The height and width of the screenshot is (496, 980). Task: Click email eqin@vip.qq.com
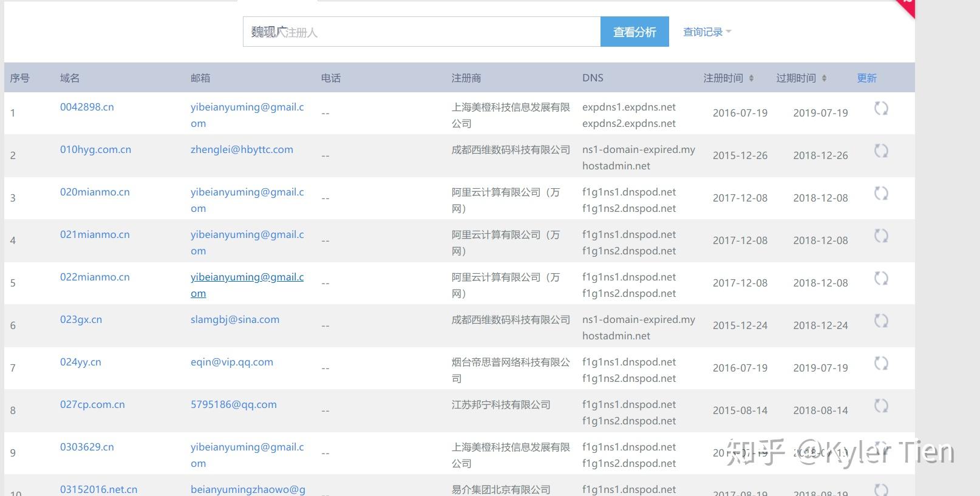232,362
